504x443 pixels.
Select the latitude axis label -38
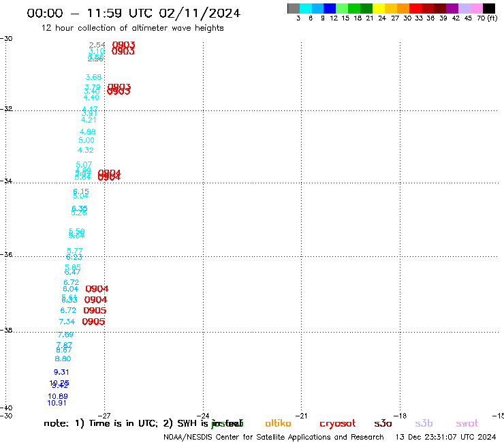[6, 330]
